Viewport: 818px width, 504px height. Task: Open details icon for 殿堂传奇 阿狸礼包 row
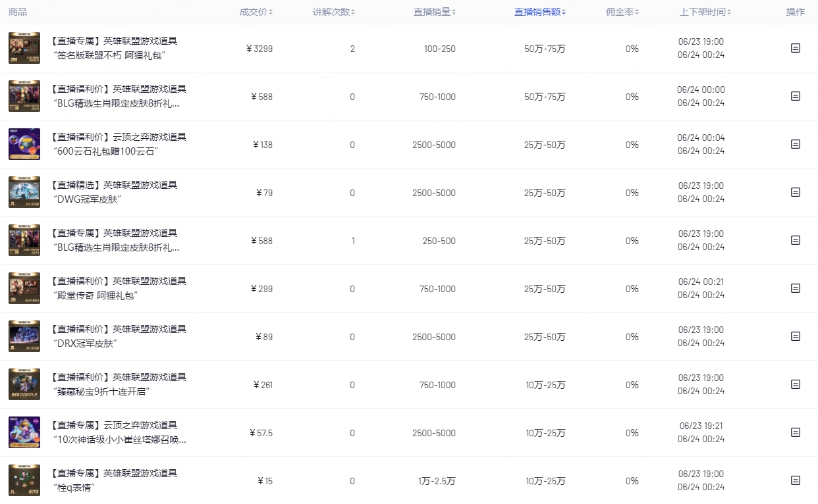(795, 288)
